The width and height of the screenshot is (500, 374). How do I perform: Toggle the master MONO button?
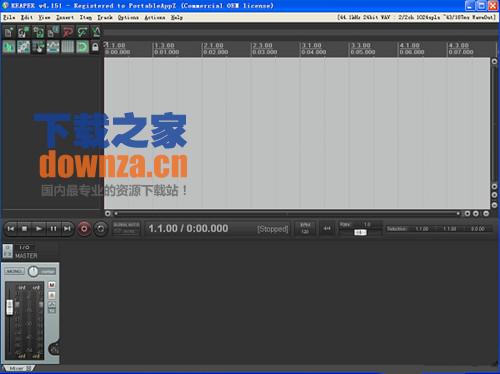click(x=14, y=271)
